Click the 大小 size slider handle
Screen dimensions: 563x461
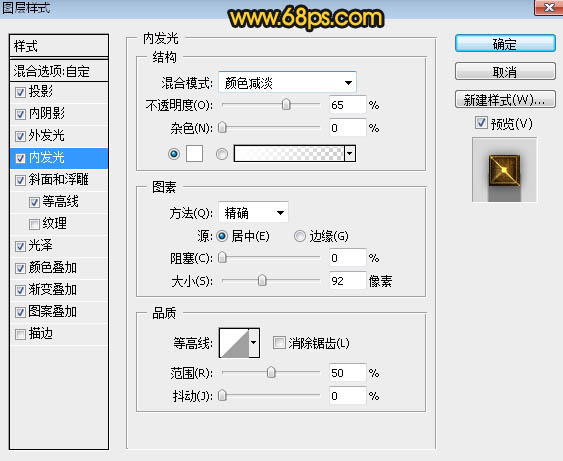click(x=262, y=280)
